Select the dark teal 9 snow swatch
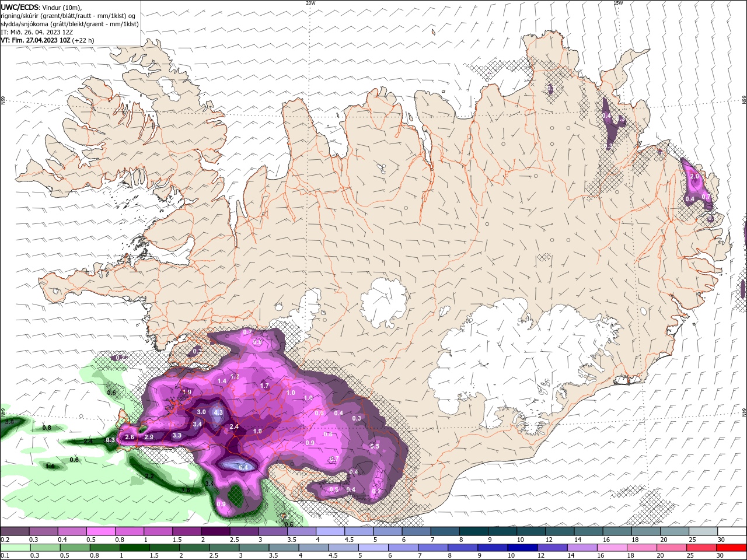The height and width of the screenshot is (560, 747). 502,531
